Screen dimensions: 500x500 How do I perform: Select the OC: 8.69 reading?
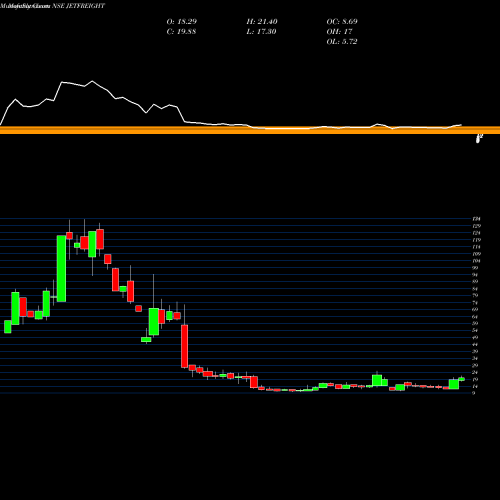point(342,22)
